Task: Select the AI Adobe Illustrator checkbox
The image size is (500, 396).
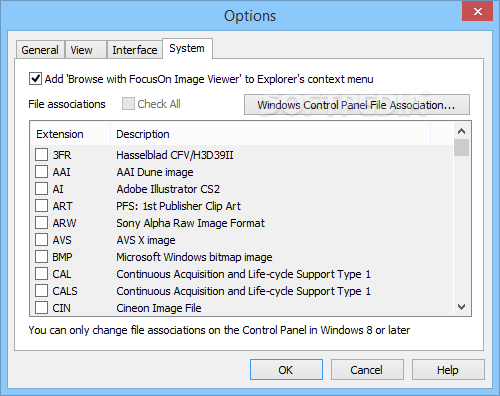Action: pyautogui.click(x=41, y=189)
